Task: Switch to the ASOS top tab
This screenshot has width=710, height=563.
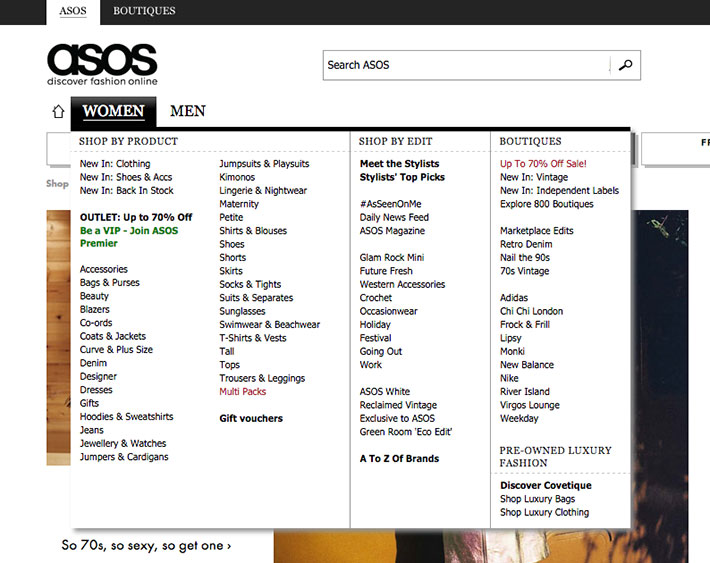Action: (x=73, y=11)
